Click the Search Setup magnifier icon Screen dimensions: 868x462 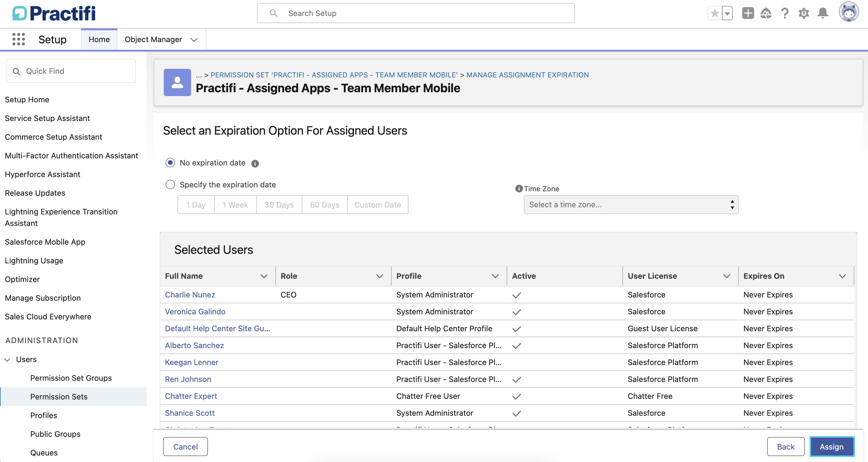[x=273, y=13]
